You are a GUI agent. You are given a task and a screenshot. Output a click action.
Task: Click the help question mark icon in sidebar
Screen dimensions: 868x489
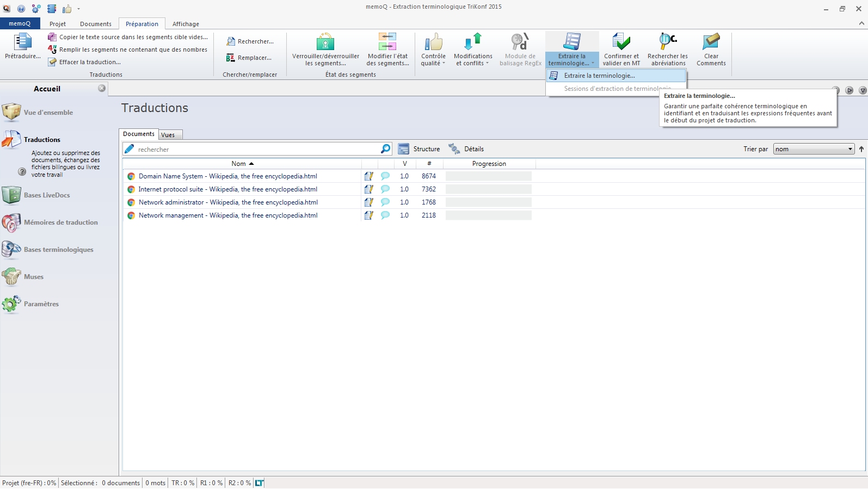point(22,171)
